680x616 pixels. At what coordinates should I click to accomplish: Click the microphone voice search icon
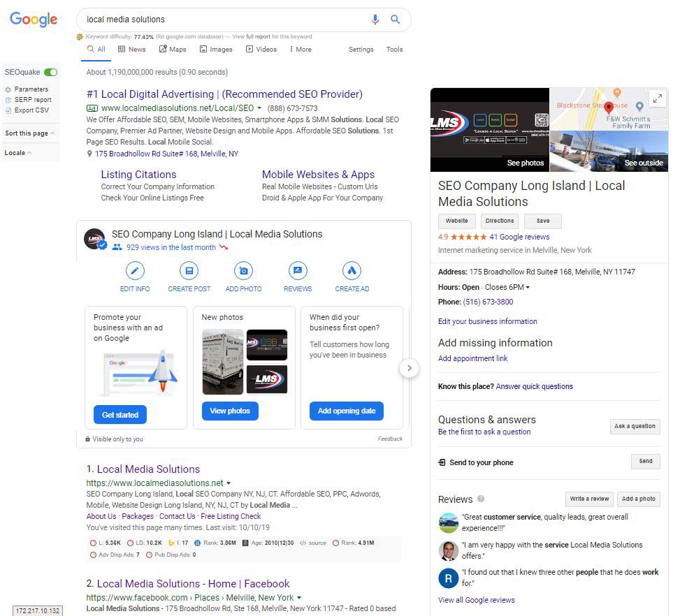375,20
